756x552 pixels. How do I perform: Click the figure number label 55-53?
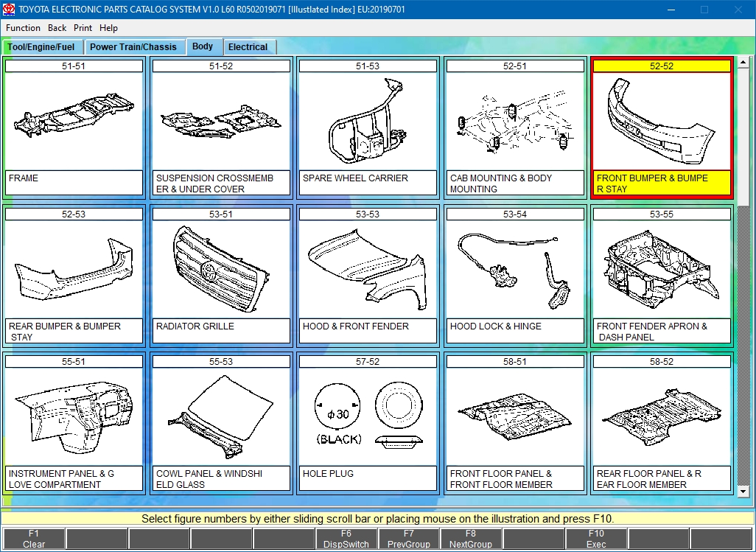[x=221, y=362]
